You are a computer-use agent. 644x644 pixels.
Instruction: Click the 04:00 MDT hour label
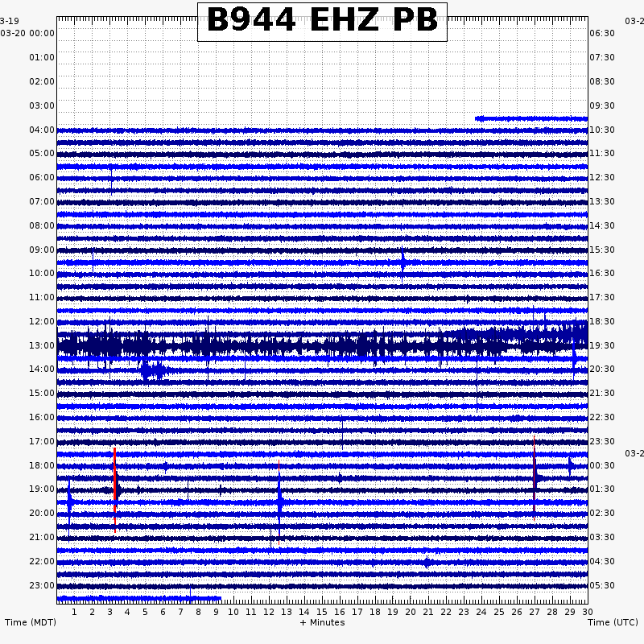(42, 130)
